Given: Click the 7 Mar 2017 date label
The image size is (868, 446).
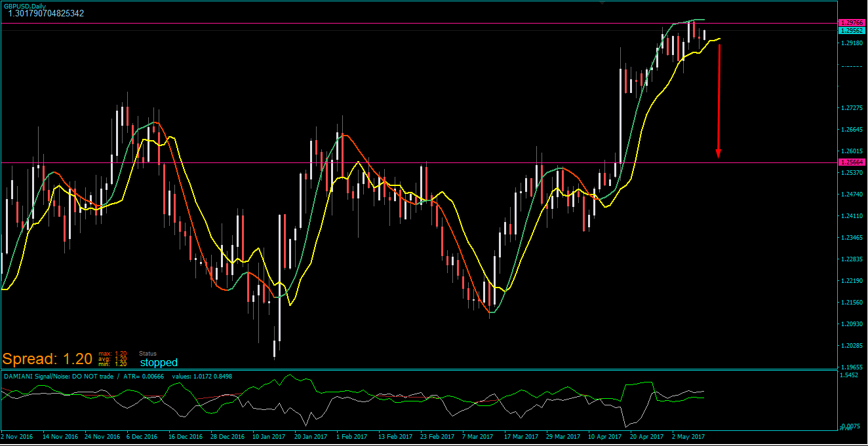Looking at the screenshot, I should [x=477, y=436].
